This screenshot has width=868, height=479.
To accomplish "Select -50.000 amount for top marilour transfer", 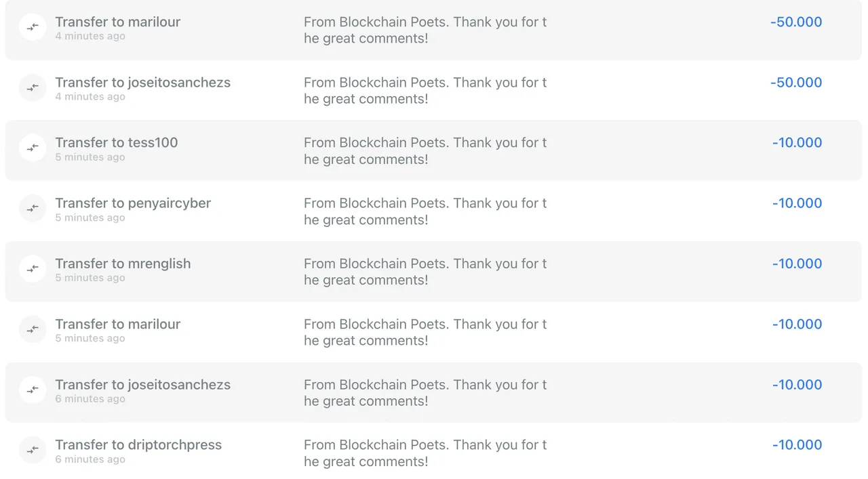I will click(x=796, y=22).
